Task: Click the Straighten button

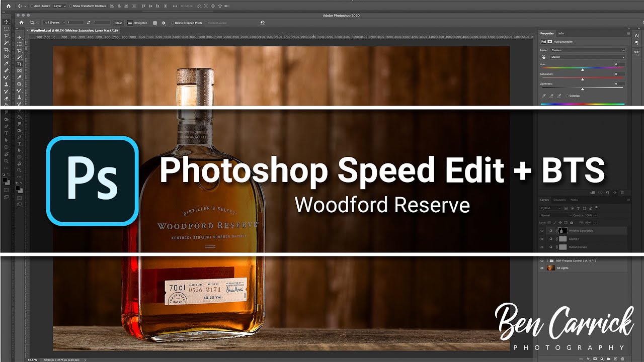Action: (137, 23)
